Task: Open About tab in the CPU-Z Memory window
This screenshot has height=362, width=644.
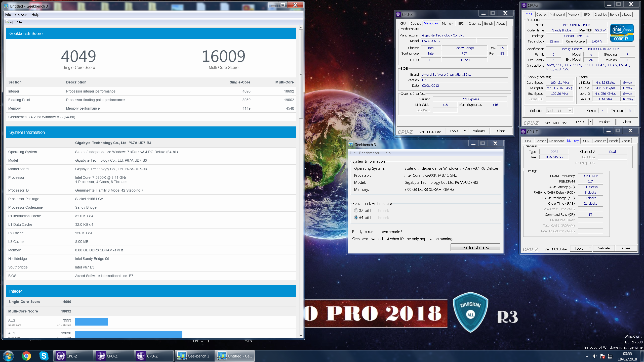Action: pyautogui.click(x=626, y=141)
